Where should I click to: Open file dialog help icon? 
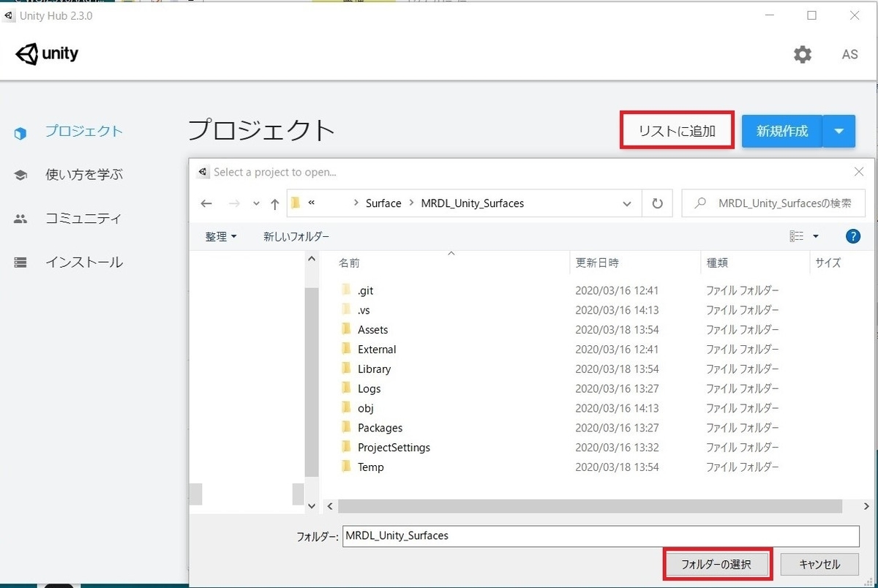coord(852,236)
